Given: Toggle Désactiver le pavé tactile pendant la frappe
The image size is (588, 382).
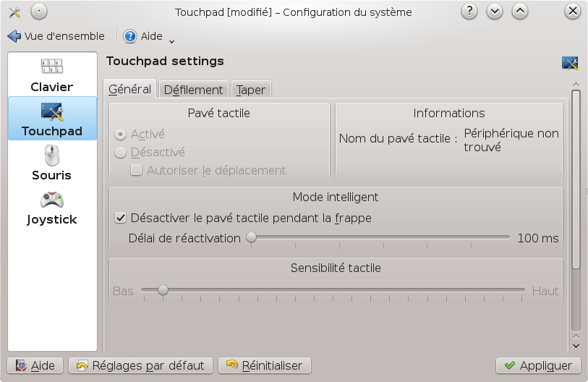Looking at the screenshot, I should click(121, 218).
